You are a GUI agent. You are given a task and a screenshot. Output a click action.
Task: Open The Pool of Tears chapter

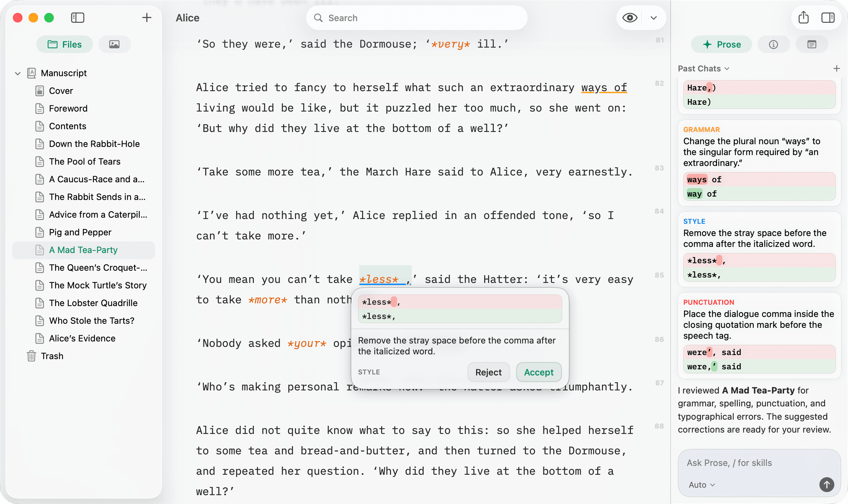coord(84,162)
